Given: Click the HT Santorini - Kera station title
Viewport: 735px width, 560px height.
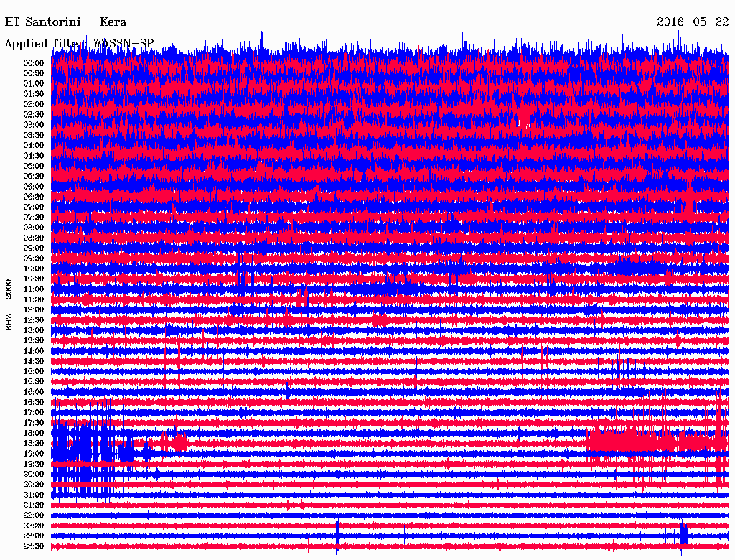Looking at the screenshot, I should coord(65,22).
